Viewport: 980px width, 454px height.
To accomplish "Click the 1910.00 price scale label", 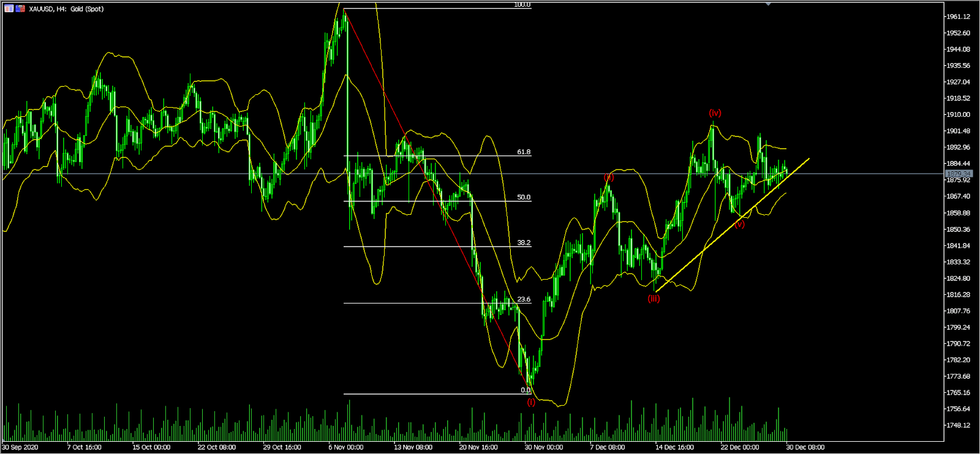I will click(958, 114).
